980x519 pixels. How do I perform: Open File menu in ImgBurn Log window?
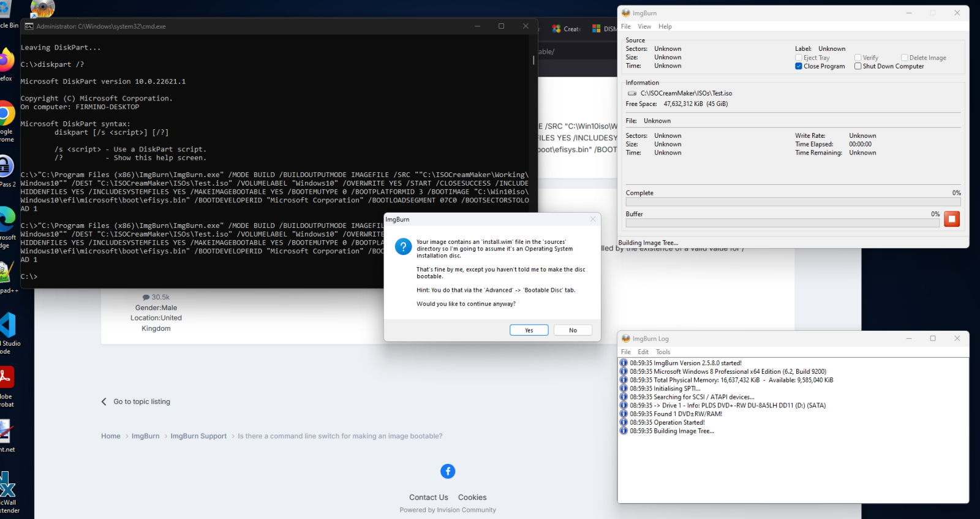(625, 352)
